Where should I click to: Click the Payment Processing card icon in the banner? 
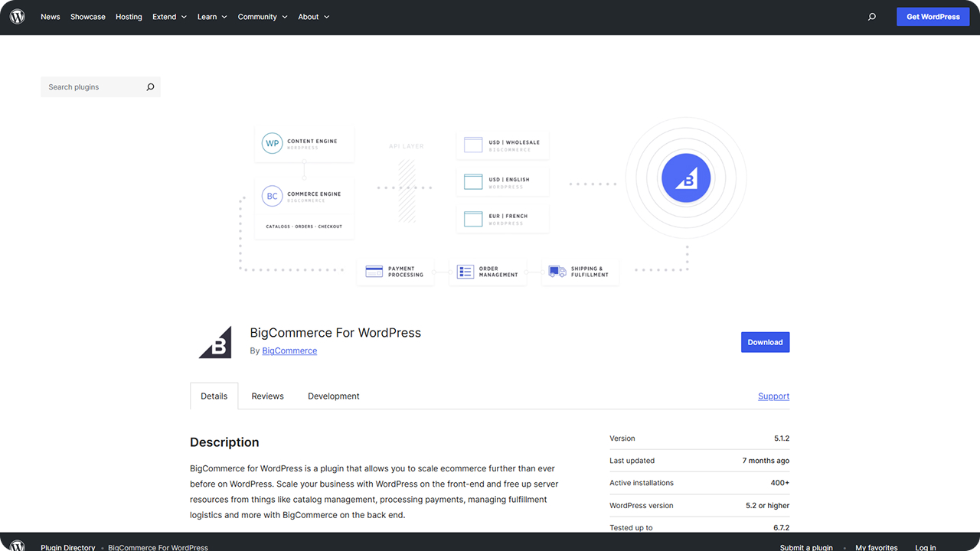point(374,272)
